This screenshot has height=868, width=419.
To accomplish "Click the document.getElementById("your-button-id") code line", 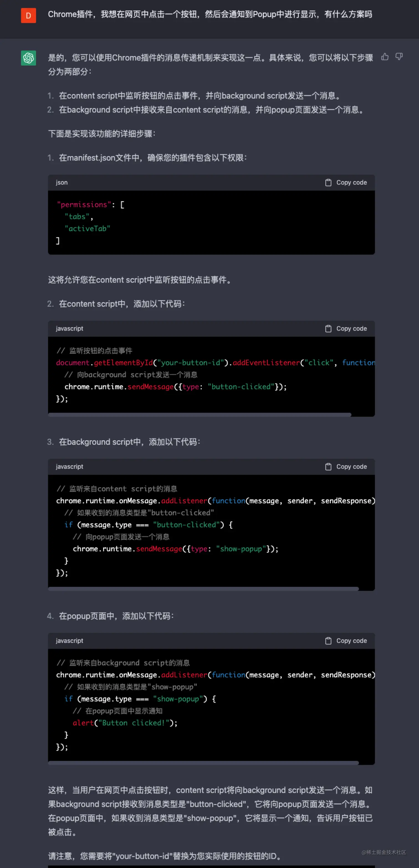I will [x=215, y=362].
